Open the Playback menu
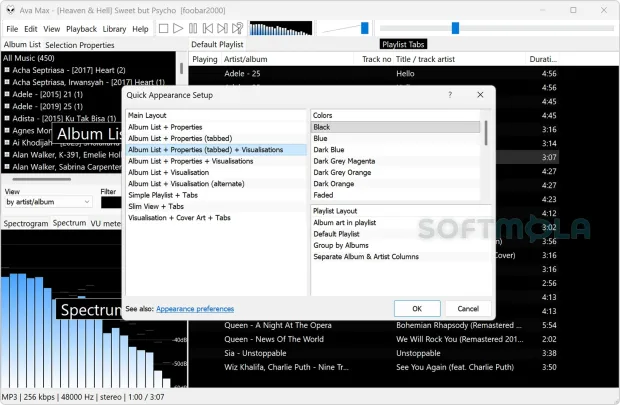 pos(81,29)
